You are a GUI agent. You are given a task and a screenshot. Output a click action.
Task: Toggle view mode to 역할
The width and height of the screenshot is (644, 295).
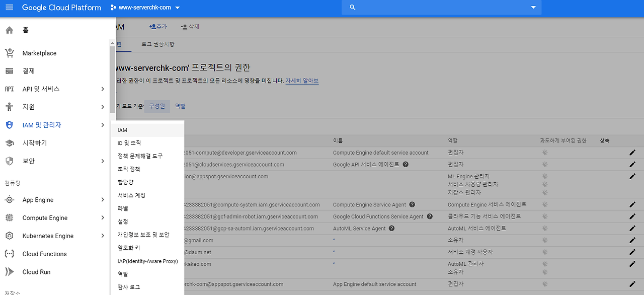pos(180,106)
